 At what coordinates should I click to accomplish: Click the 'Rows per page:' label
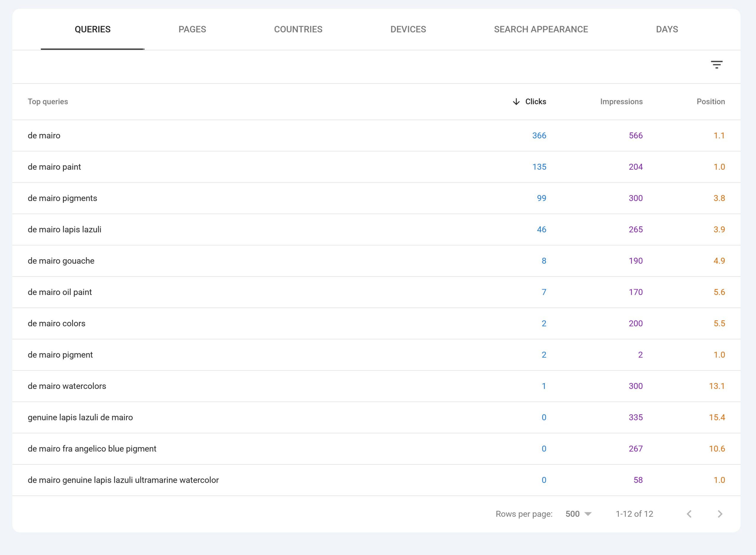pos(524,514)
